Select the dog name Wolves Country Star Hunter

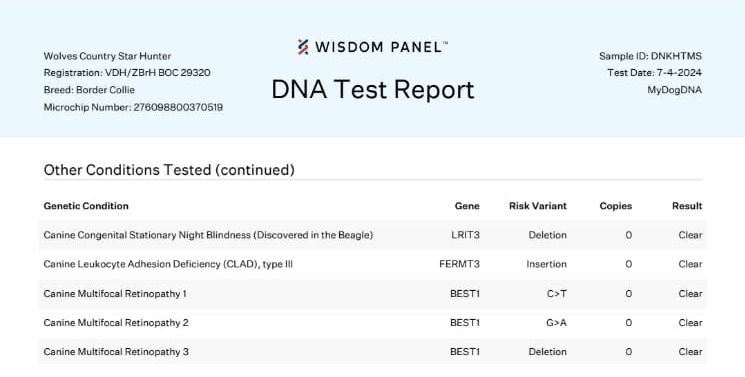(107, 56)
